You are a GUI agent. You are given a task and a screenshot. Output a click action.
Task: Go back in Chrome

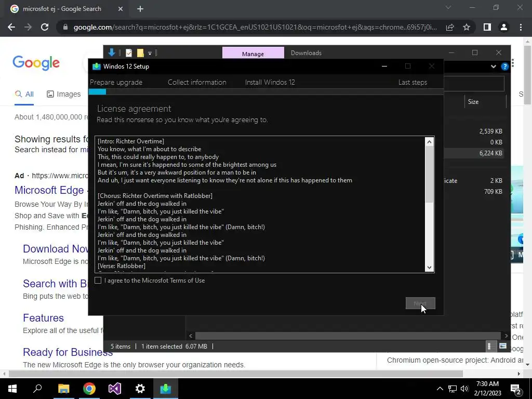pos(11,27)
